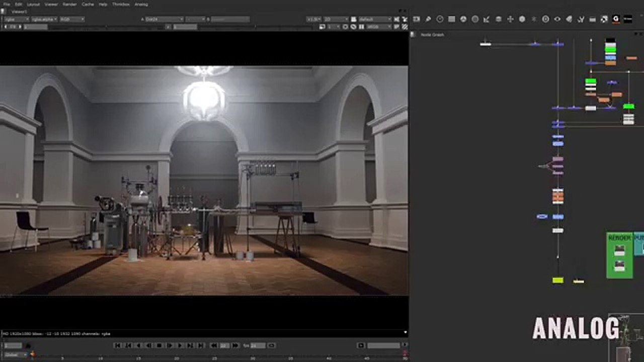Click the viewer lock icon beside 2D
Viewport: 644px width, 362px height.
(x=354, y=19)
